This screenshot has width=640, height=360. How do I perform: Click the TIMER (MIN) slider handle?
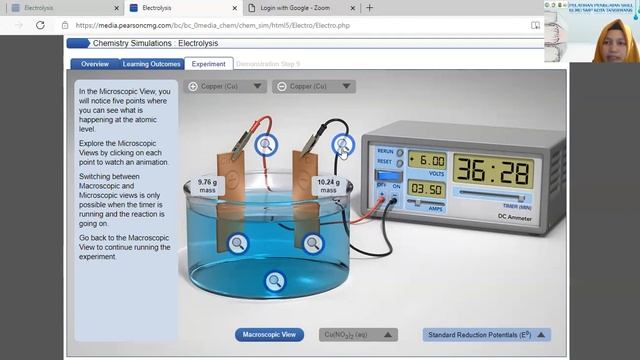[521, 198]
